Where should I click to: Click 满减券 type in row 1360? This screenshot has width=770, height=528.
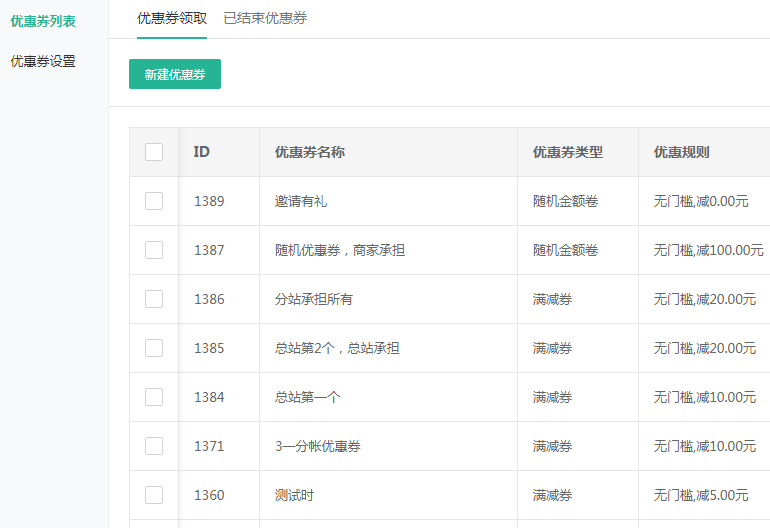pyautogui.click(x=552, y=495)
